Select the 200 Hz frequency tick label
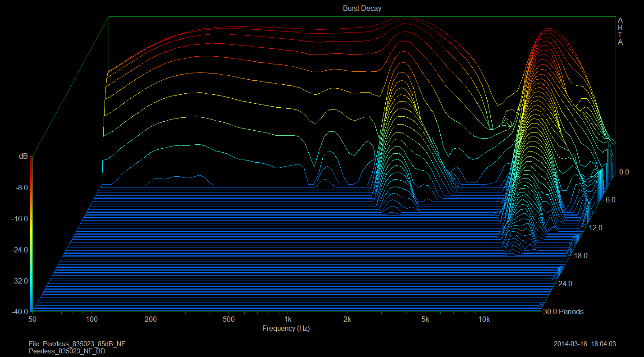This screenshot has width=644, height=357. (151, 320)
